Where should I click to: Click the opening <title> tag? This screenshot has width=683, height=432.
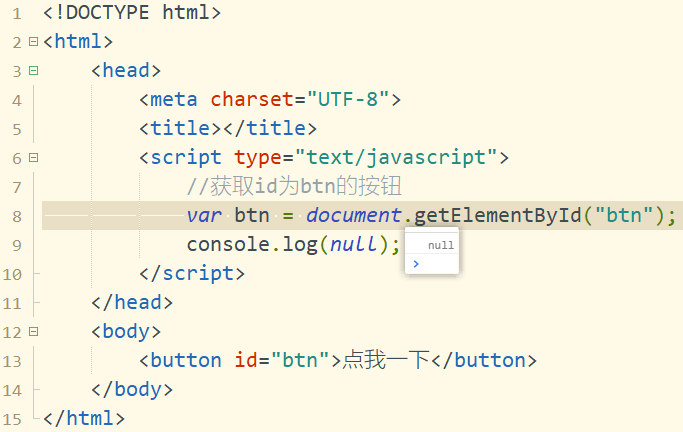click(180, 128)
